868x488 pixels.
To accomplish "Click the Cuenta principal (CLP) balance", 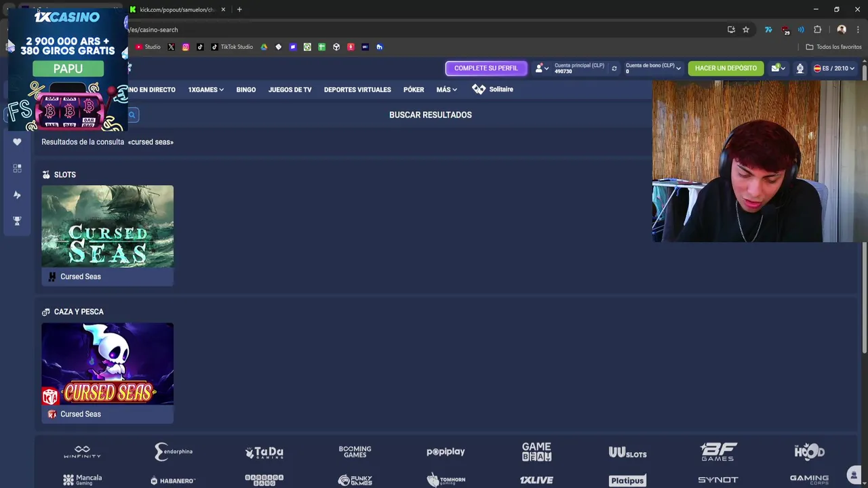I will 579,68.
